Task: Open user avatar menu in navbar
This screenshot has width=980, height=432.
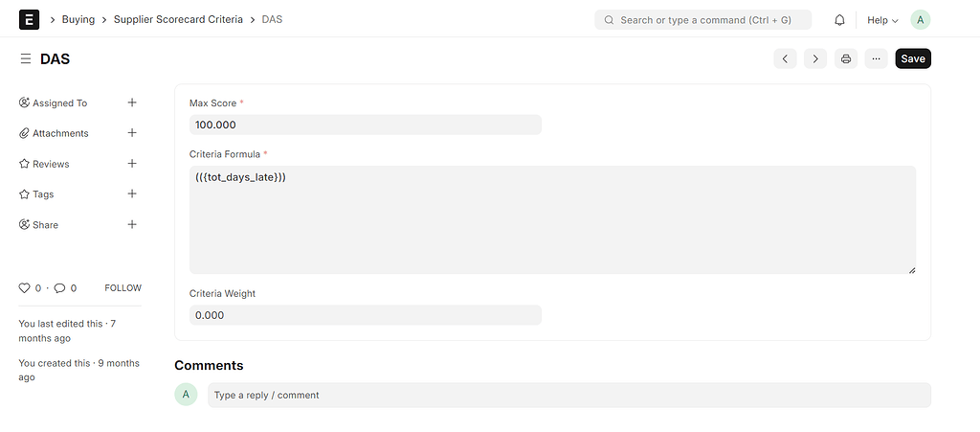Action: (x=920, y=19)
